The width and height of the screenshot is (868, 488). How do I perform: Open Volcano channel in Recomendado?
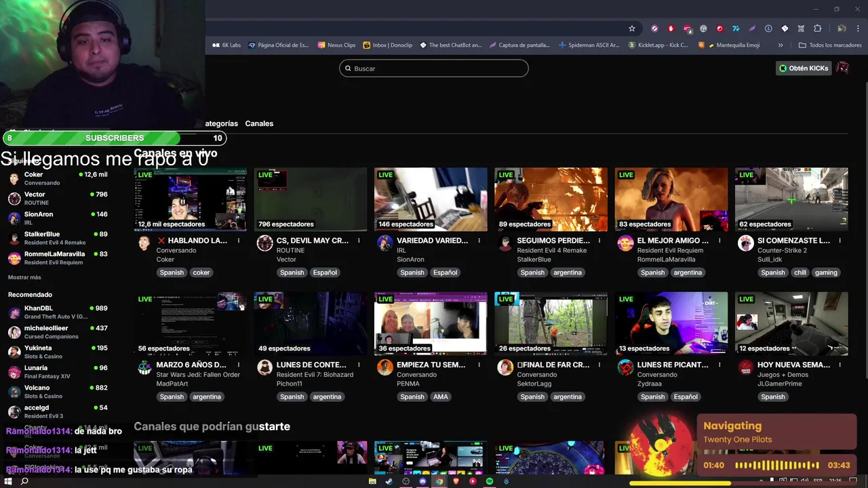click(58, 392)
